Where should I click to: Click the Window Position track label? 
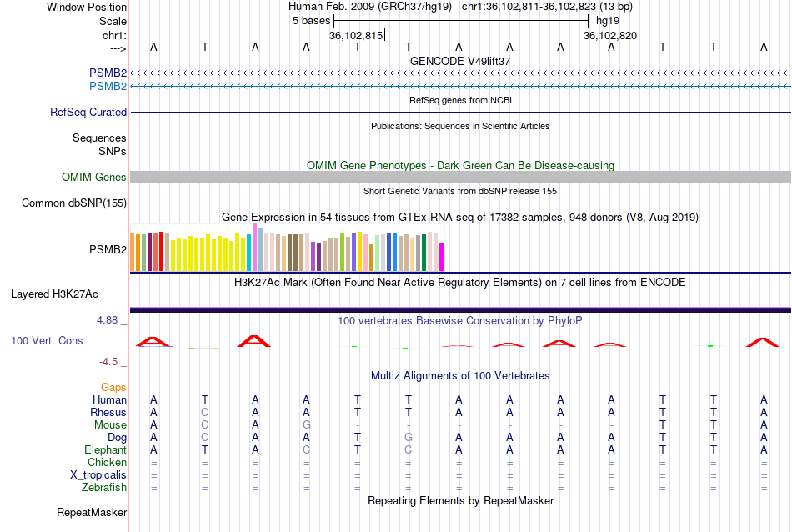click(87, 7)
